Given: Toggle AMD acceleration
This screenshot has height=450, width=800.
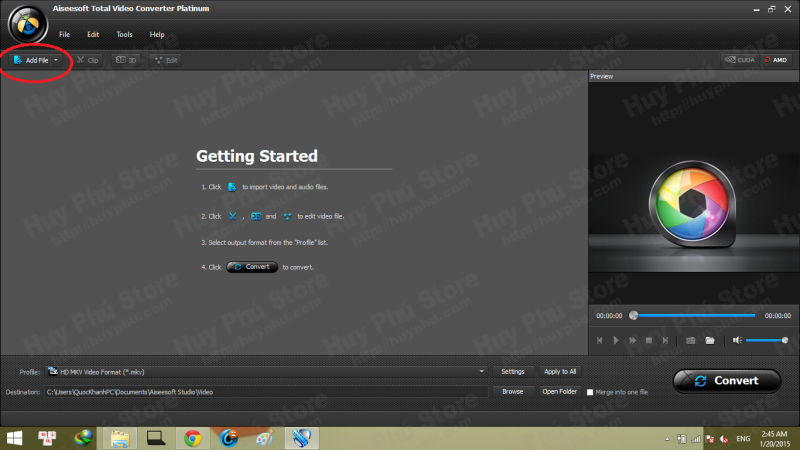Looking at the screenshot, I should [776, 60].
